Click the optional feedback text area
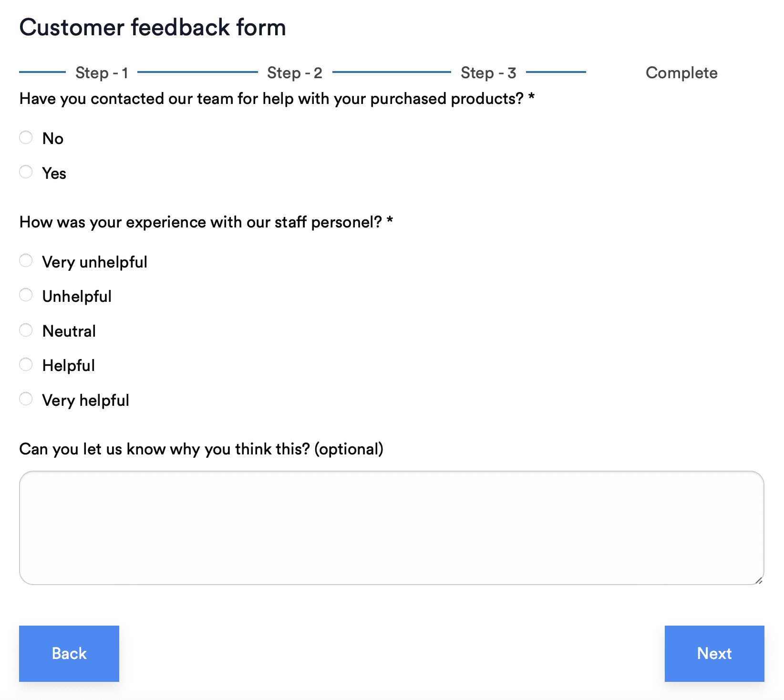The height and width of the screenshot is (700, 784). pyautogui.click(x=391, y=527)
